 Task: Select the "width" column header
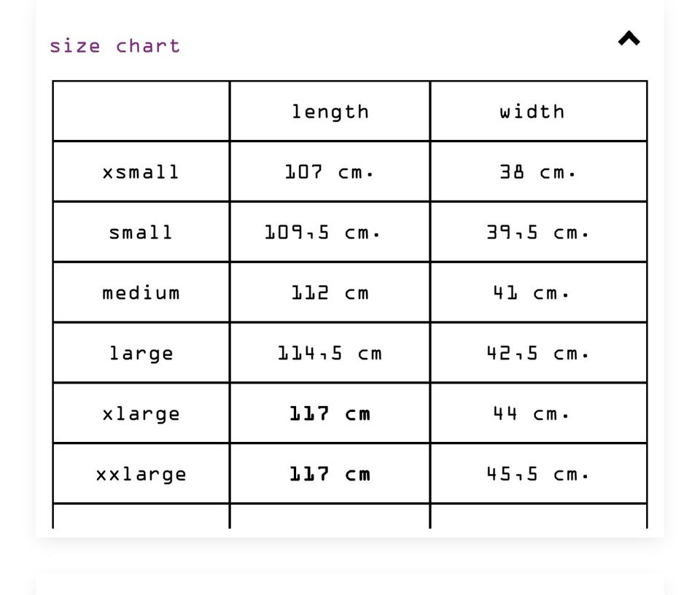(x=532, y=112)
